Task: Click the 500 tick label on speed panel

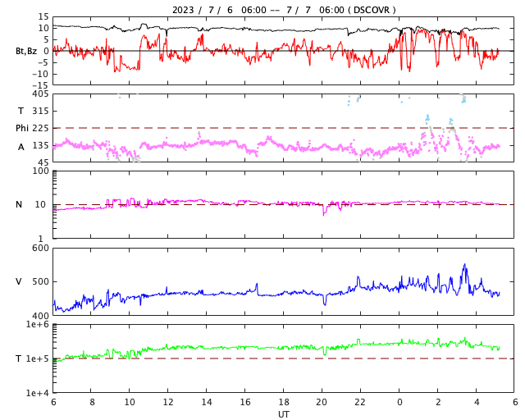Action: click(40, 281)
